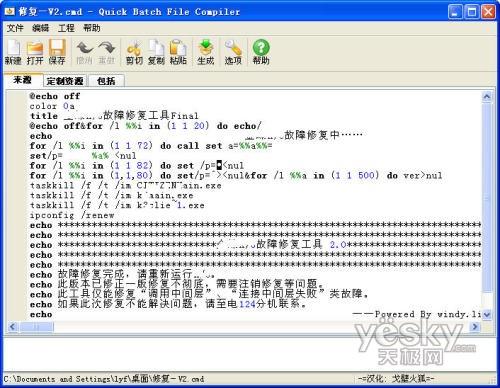Open the 文件 menu
The width and height of the screenshot is (500, 388).
15,28
